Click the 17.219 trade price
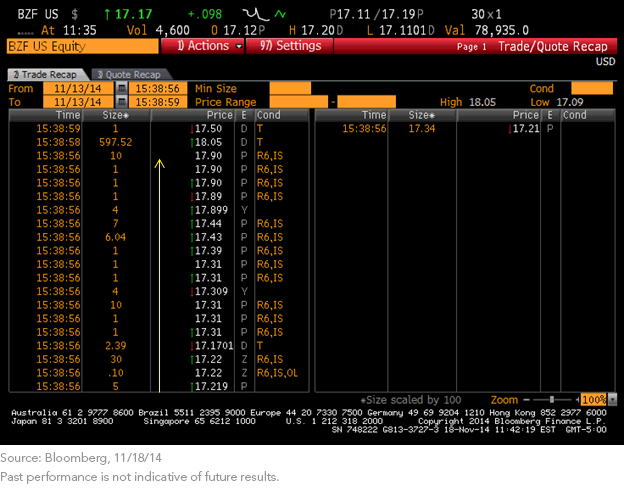This screenshot has height=493, width=624. tap(211, 386)
